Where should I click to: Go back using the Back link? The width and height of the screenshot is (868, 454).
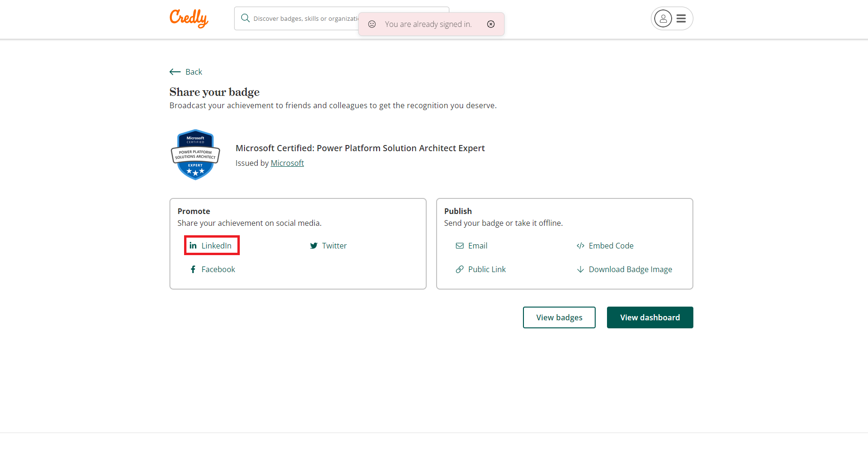(194, 72)
